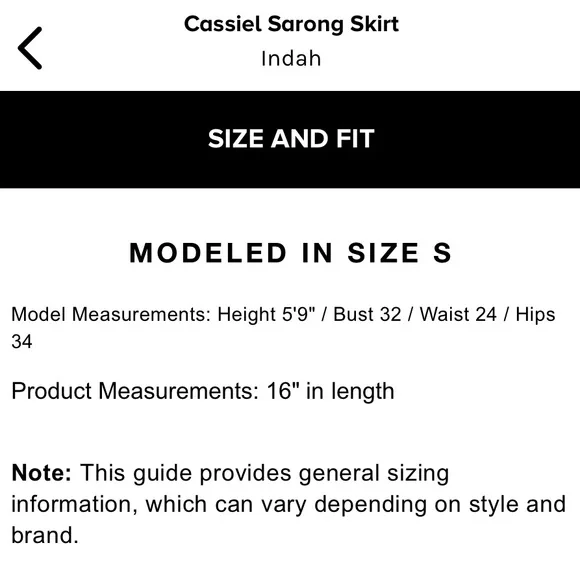Click the Bust 32 measurement
The height and width of the screenshot is (580, 580).
pos(367,314)
